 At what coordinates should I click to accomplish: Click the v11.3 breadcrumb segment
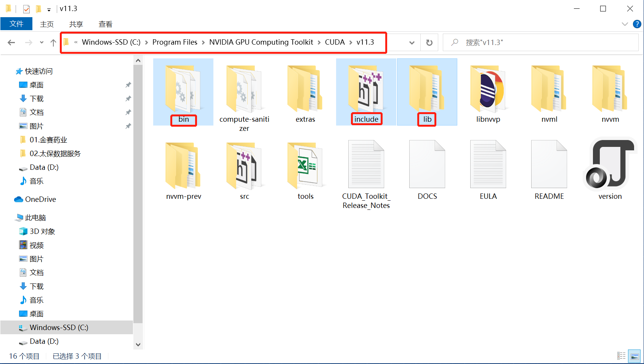[x=365, y=42]
